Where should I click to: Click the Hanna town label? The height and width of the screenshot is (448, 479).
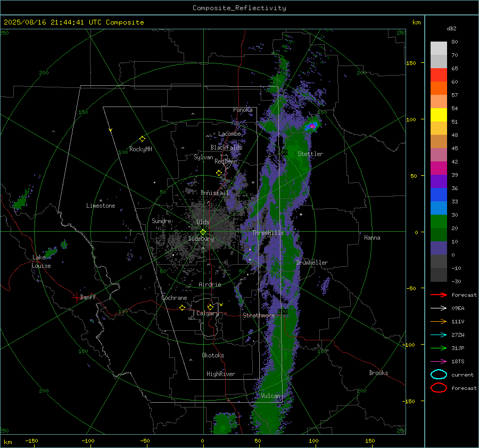[372, 238]
